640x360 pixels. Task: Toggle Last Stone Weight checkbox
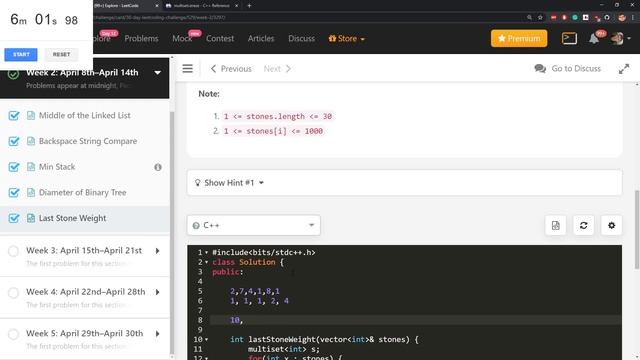tap(14, 218)
